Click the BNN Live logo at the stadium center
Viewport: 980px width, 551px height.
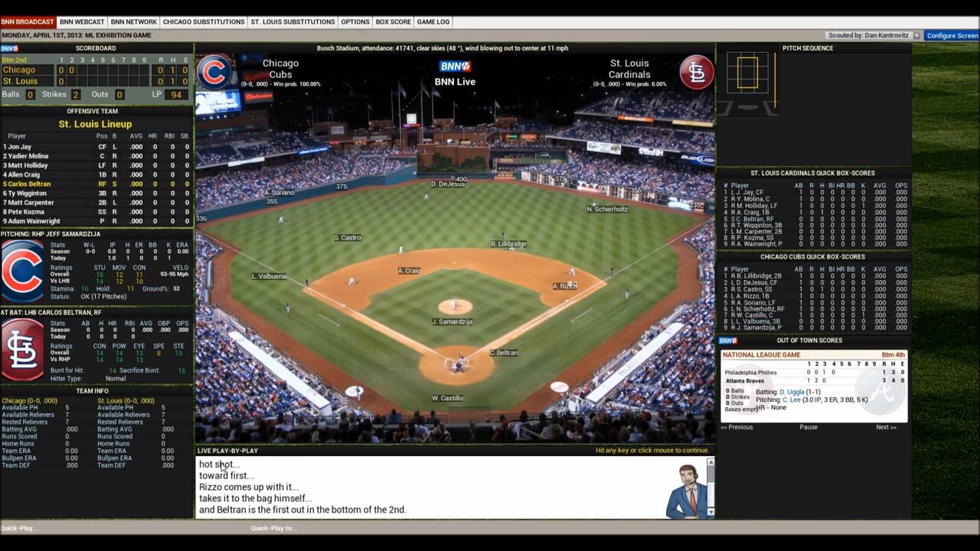tap(455, 67)
